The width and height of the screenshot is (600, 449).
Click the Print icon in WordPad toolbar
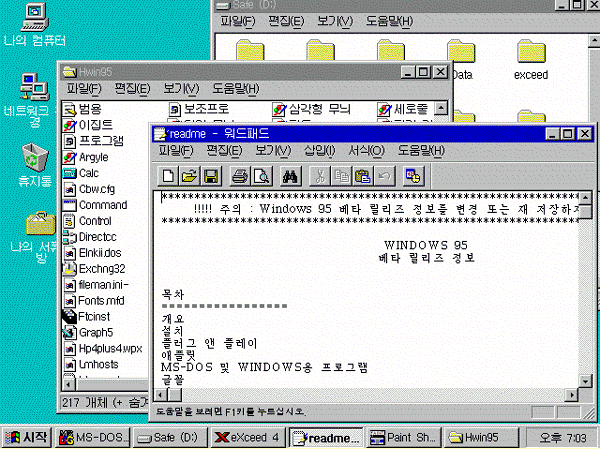pos(240,176)
